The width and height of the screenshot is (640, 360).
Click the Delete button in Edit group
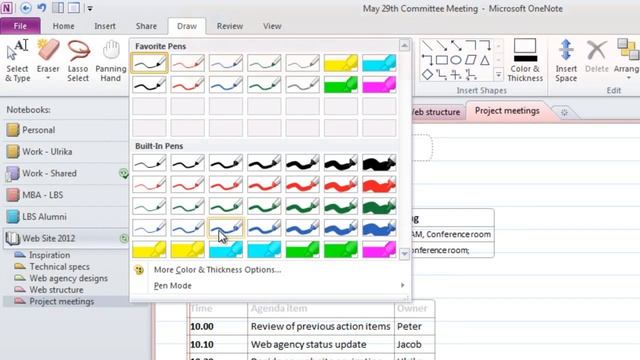(x=597, y=56)
